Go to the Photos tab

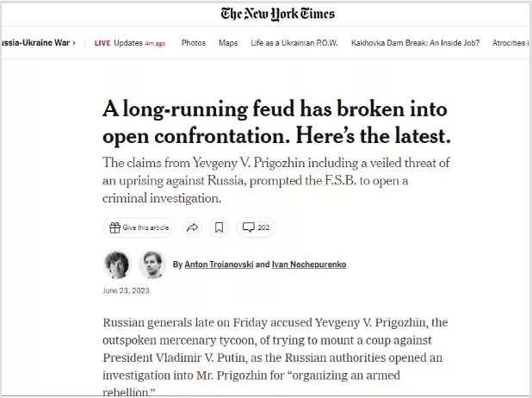pos(193,42)
